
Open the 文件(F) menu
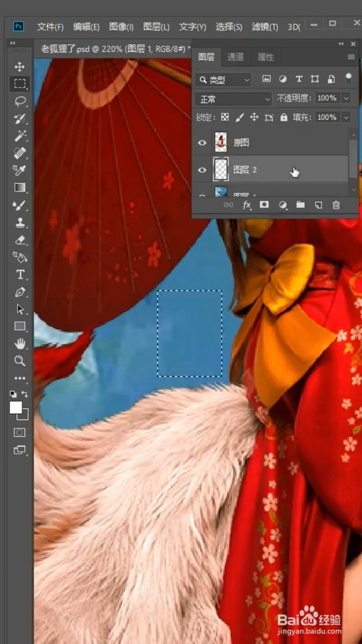pyautogui.click(x=50, y=27)
